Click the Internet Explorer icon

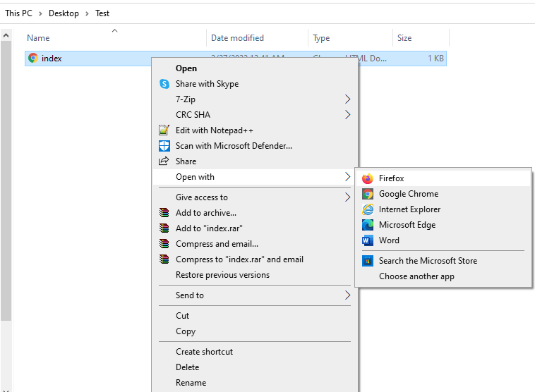tap(367, 209)
